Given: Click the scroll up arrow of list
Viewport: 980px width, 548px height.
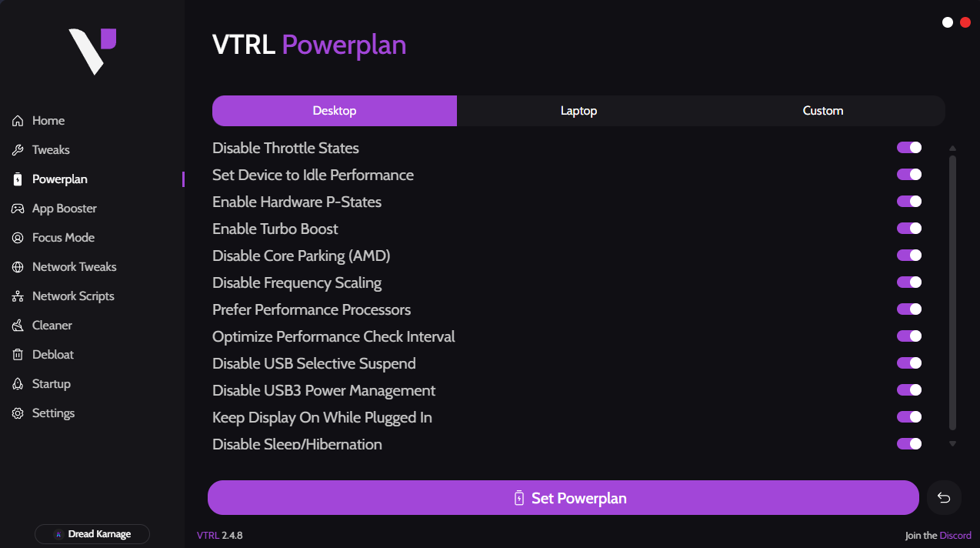Looking at the screenshot, I should click(x=952, y=148).
